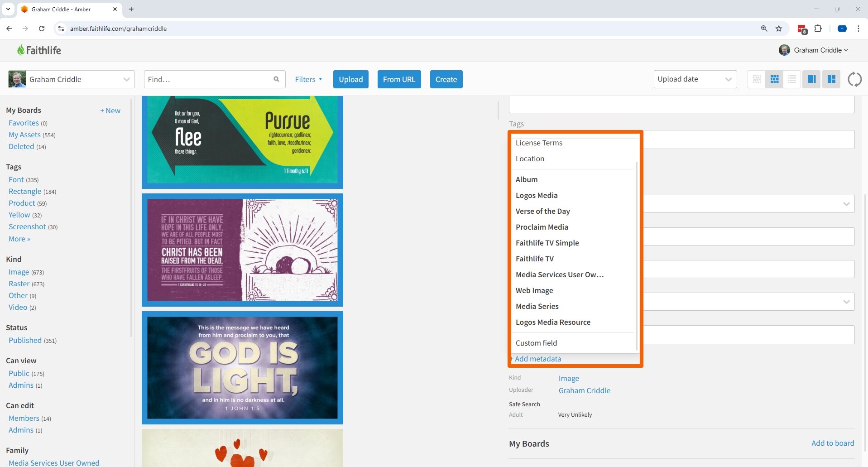
Task: Filter by Public can view
Action: 19,373
